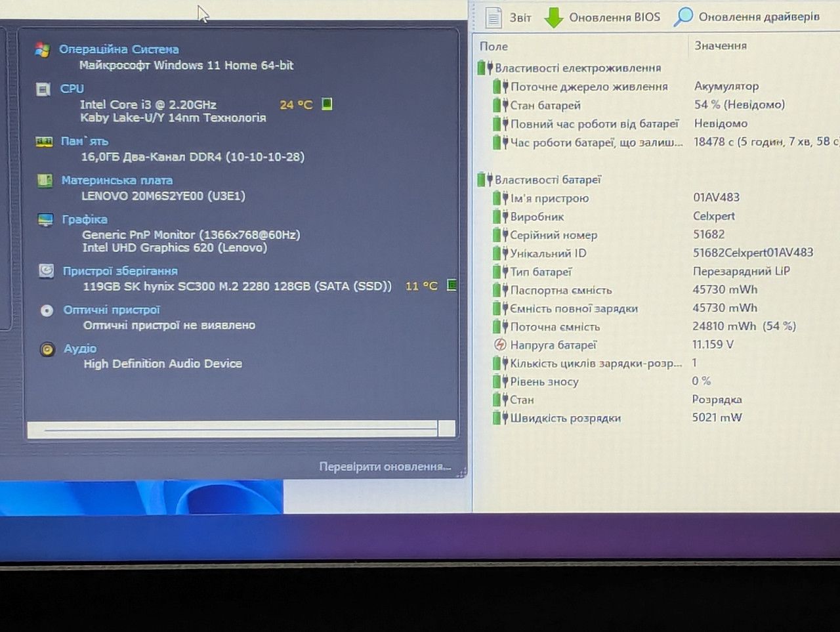Click the battery icon beside Серійний номер

[501, 234]
